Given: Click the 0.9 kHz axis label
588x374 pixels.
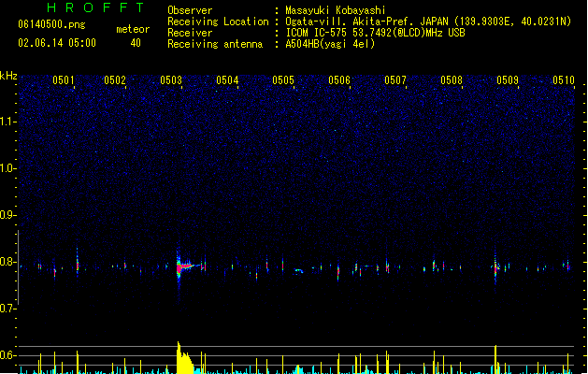Looking at the screenshot, I should click(x=7, y=215).
